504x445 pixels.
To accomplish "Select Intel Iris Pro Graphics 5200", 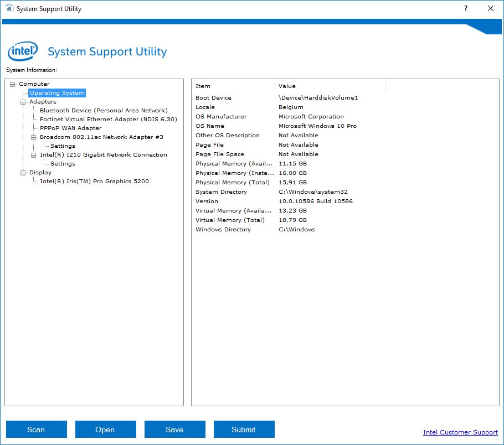I will tap(94, 182).
